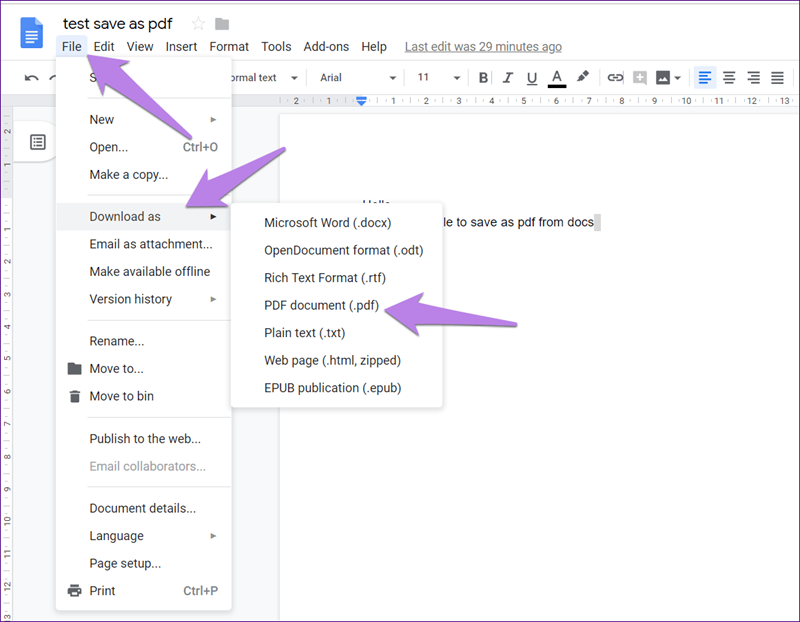Open the Arial font dropdown

[x=352, y=78]
